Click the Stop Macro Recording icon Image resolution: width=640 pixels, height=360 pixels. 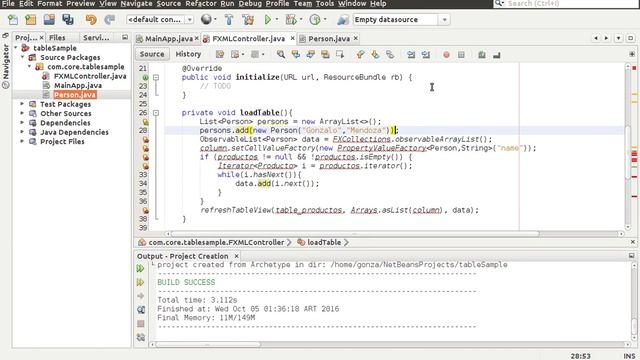point(461,55)
